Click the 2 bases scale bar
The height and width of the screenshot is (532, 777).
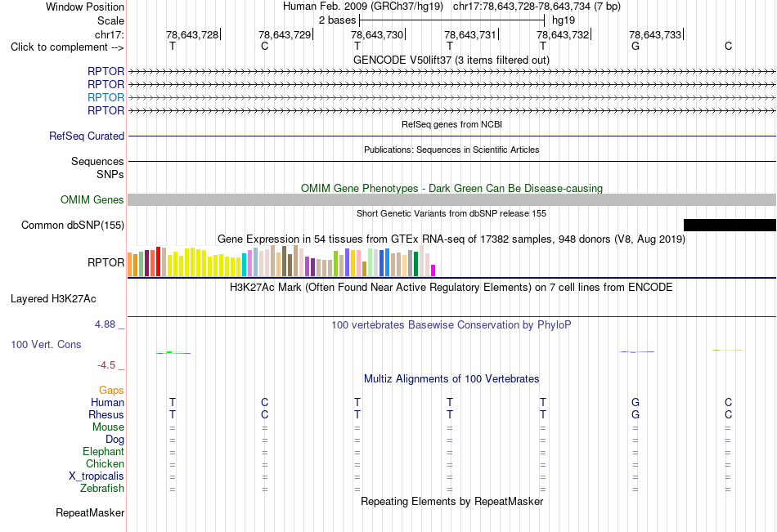[x=452, y=20]
